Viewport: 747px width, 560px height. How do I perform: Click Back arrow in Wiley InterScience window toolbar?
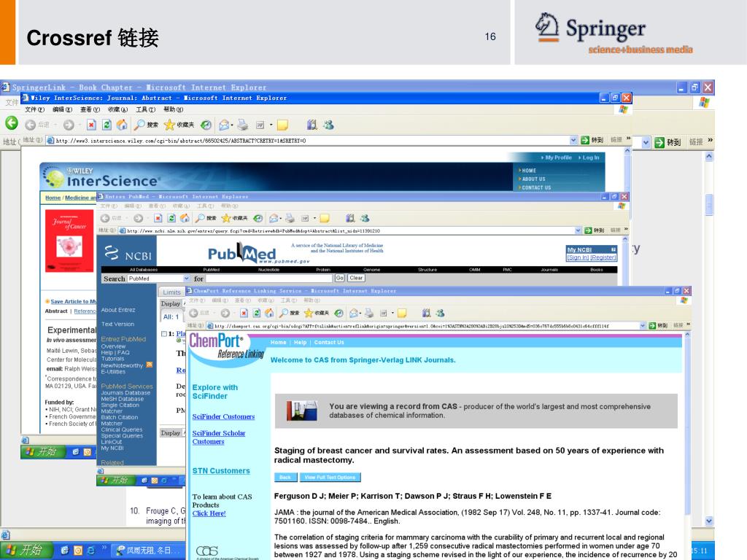(x=31, y=125)
